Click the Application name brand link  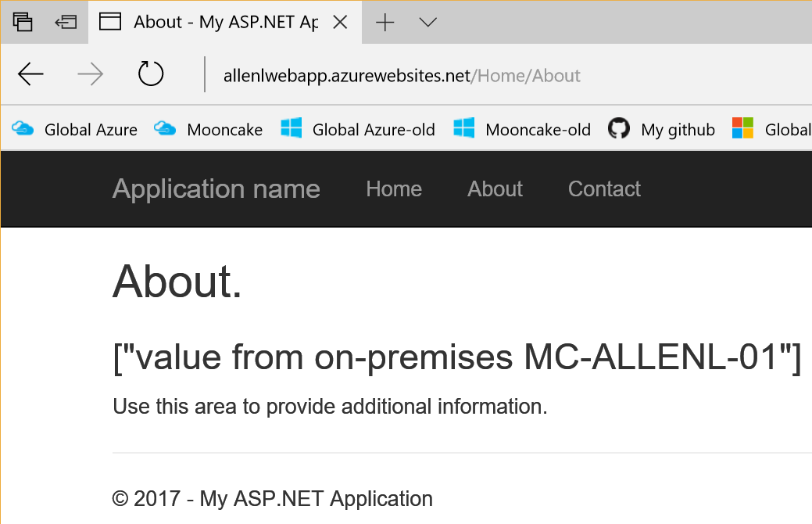(x=216, y=189)
